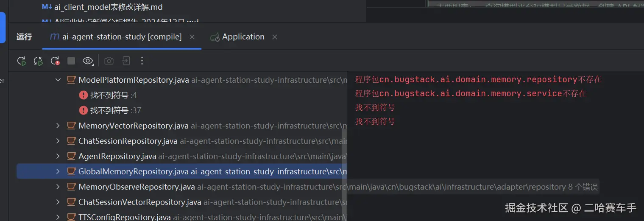This screenshot has width=644, height=221.
Task: Click the Rerun failed tasks icon
Action: (x=38, y=61)
